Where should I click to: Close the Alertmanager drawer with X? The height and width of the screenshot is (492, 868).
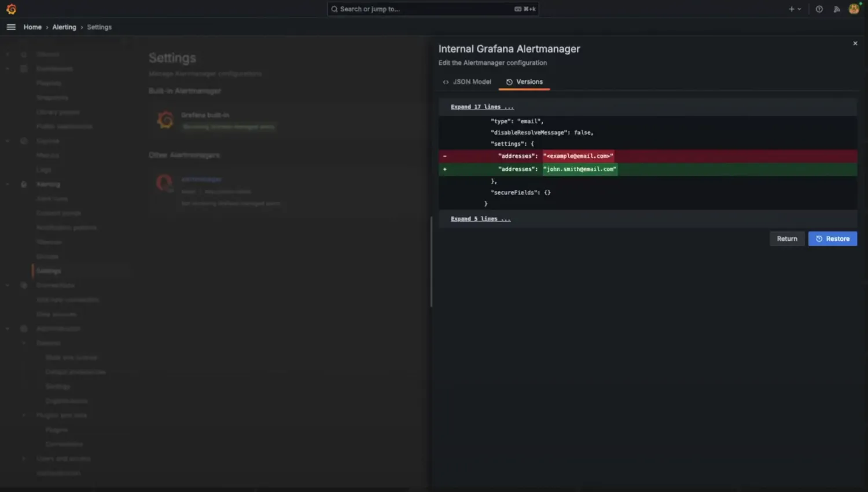point(855,43)
